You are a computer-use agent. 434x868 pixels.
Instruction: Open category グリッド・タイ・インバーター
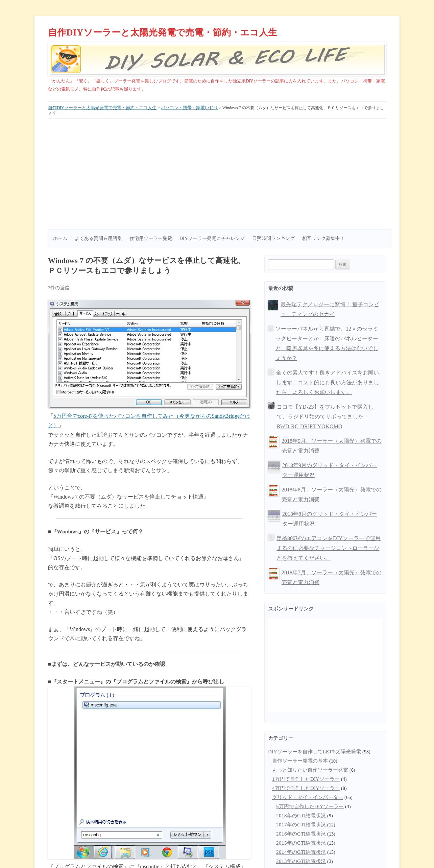tap(308, 797)
